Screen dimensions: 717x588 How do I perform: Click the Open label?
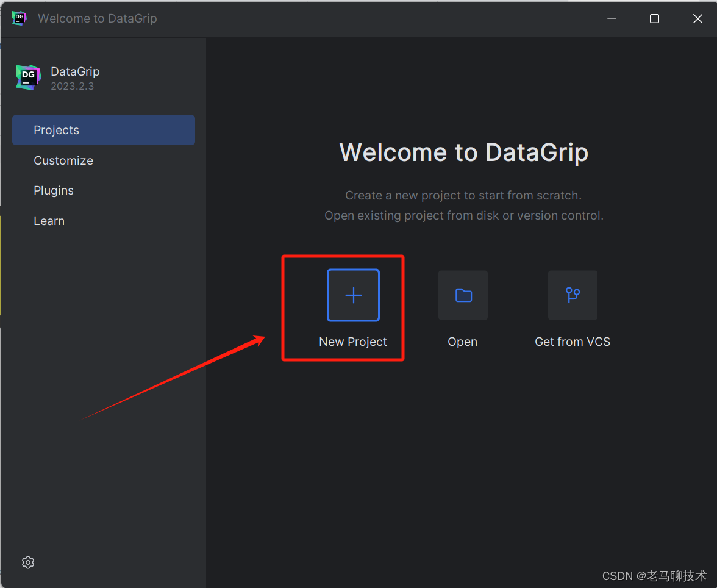point(462,342)
